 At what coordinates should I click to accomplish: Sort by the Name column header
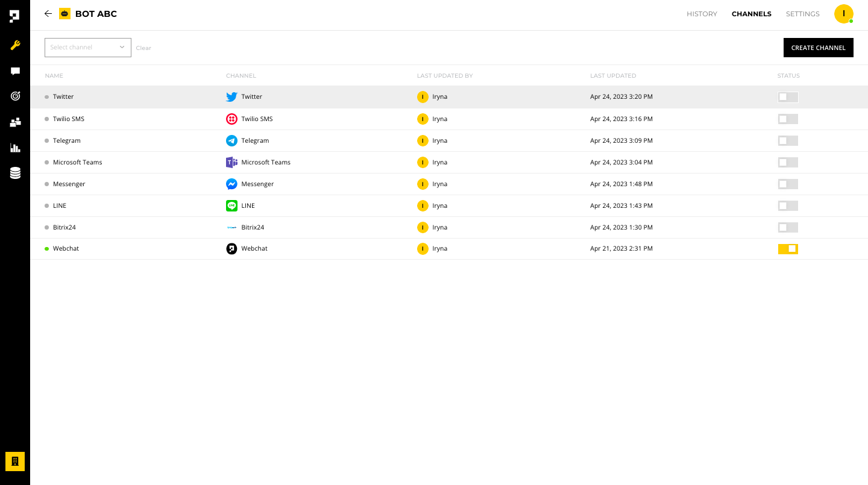coord(54,76)
